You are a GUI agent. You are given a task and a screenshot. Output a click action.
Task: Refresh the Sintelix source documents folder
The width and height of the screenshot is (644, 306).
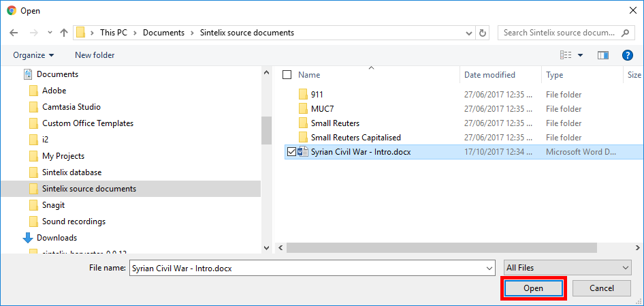click(483, 33)
